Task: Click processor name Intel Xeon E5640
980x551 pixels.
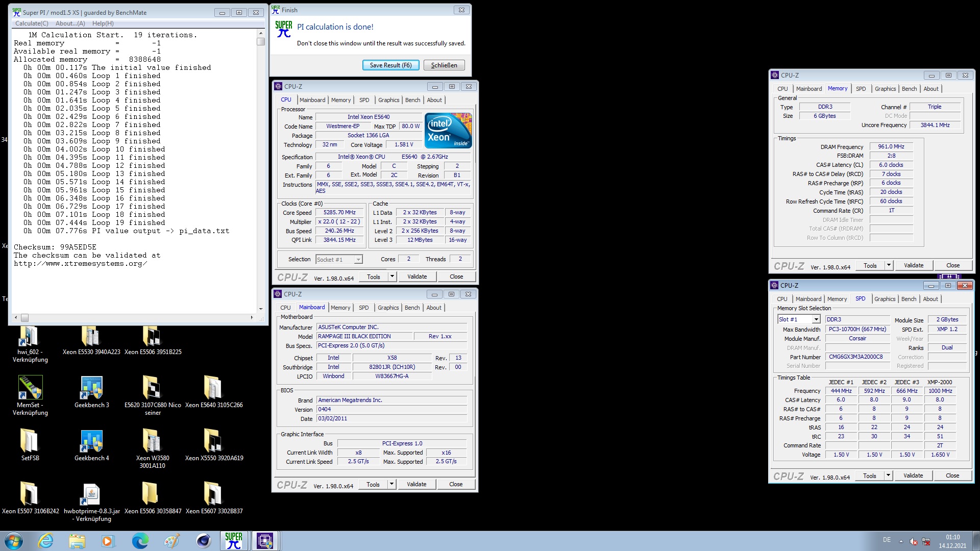Action: pos(369,117)
